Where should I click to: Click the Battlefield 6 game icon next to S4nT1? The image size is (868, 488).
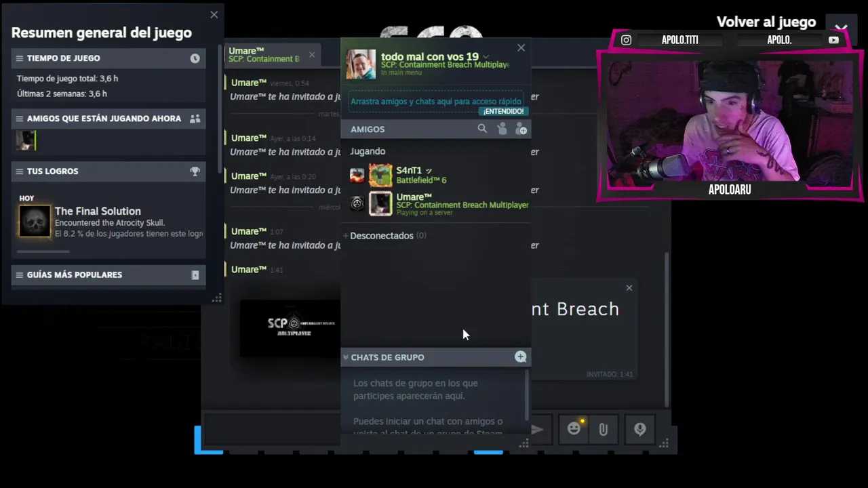(x=357, y=176)
